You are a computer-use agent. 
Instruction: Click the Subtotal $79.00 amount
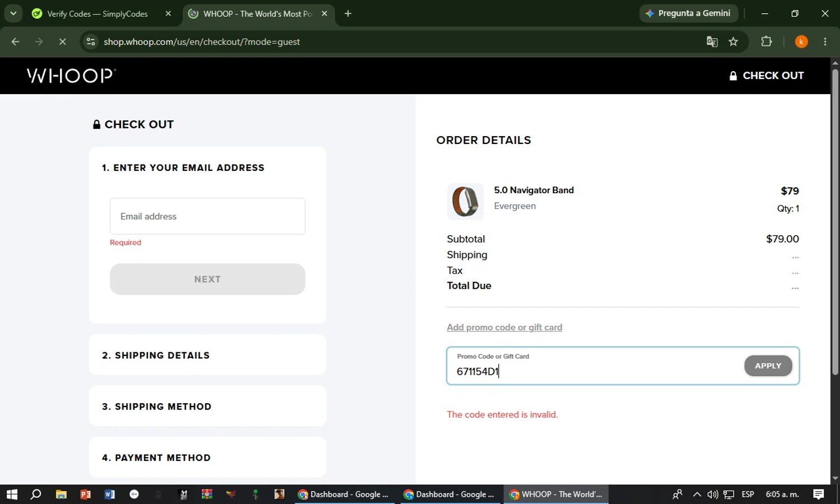[x=782, y=239]
